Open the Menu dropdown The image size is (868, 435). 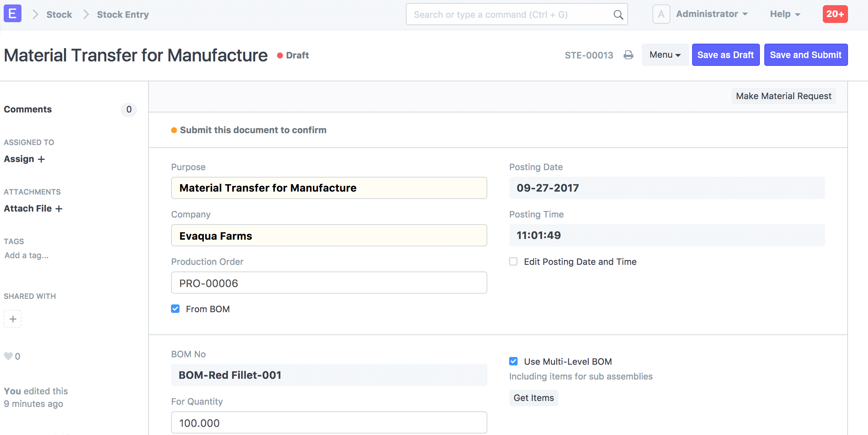click(x=665, y=54)
